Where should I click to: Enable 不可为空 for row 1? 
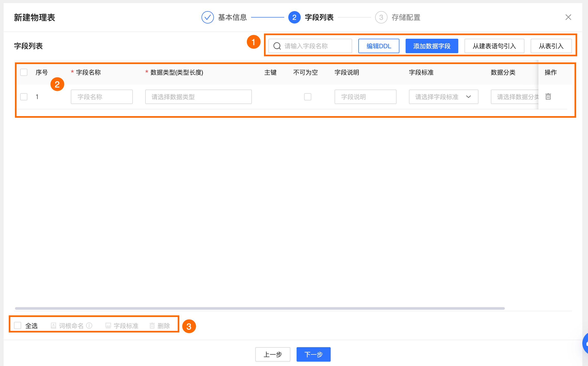307,97
